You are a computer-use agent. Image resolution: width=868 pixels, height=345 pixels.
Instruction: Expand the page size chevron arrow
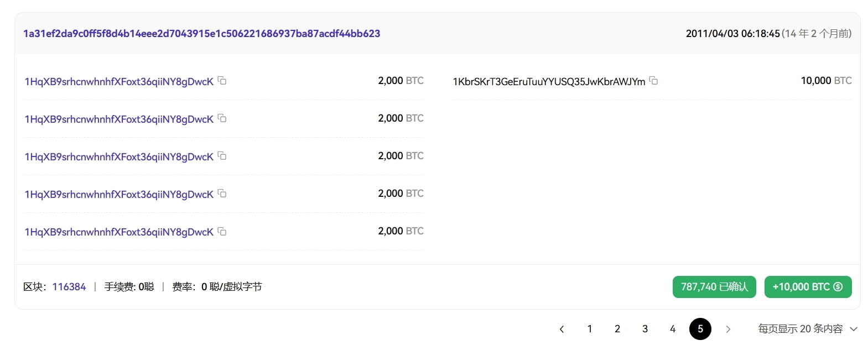pos(853,329)
